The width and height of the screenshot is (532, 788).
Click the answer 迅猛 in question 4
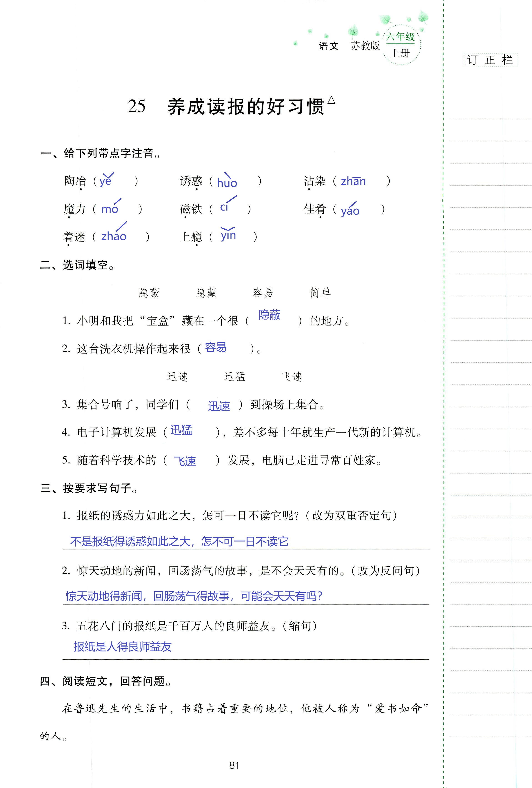181,430
